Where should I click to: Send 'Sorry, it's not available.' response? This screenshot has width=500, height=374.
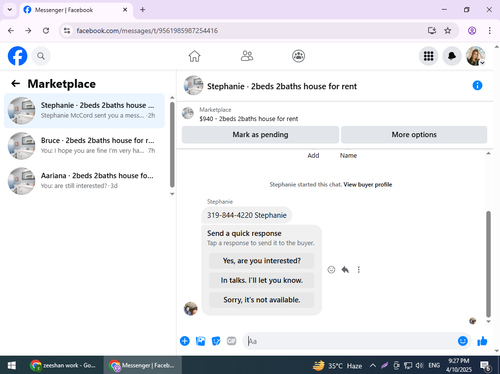(262, 300)
